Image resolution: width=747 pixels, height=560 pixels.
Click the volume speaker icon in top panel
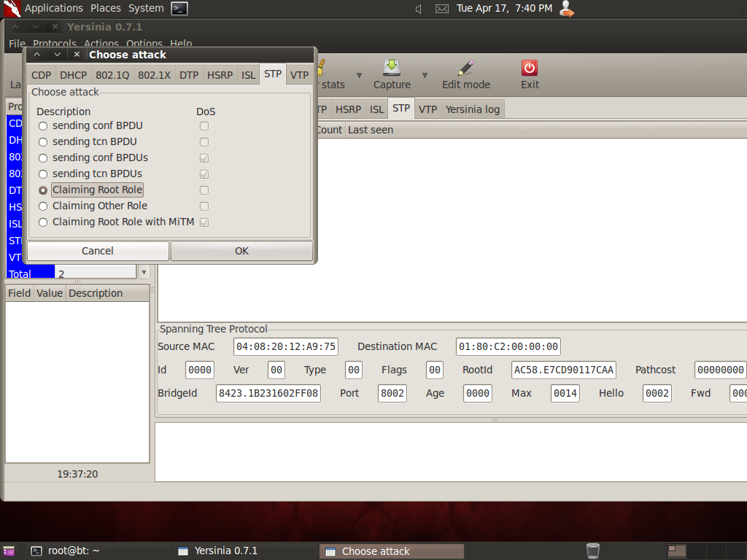(418, 9)
